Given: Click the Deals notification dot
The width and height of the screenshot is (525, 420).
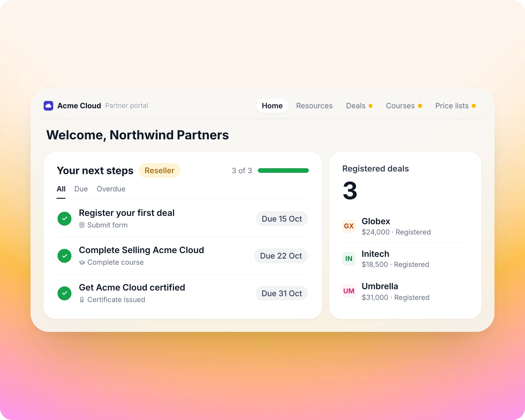Looking at the screenshot, I should [x=370, y=106].
